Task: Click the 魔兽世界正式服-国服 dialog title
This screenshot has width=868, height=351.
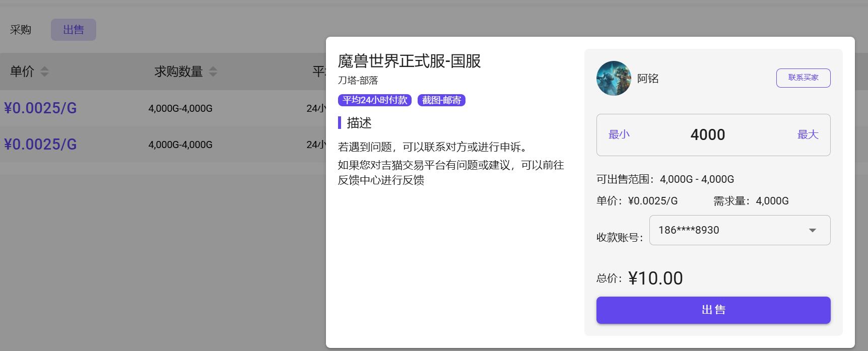Action: click(x=409, y=61)
